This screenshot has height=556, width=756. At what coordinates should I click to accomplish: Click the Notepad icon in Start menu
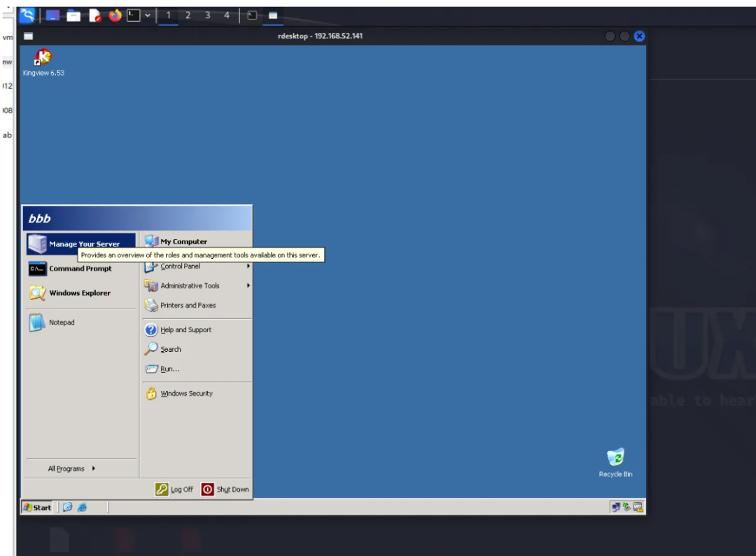[x=36, y=322]
